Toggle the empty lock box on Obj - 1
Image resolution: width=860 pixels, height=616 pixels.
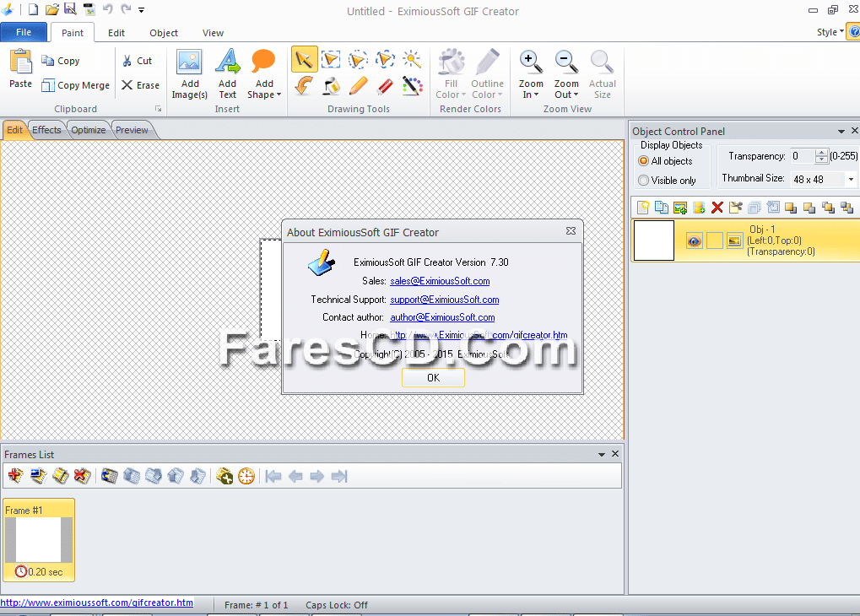tap(715, 240)
